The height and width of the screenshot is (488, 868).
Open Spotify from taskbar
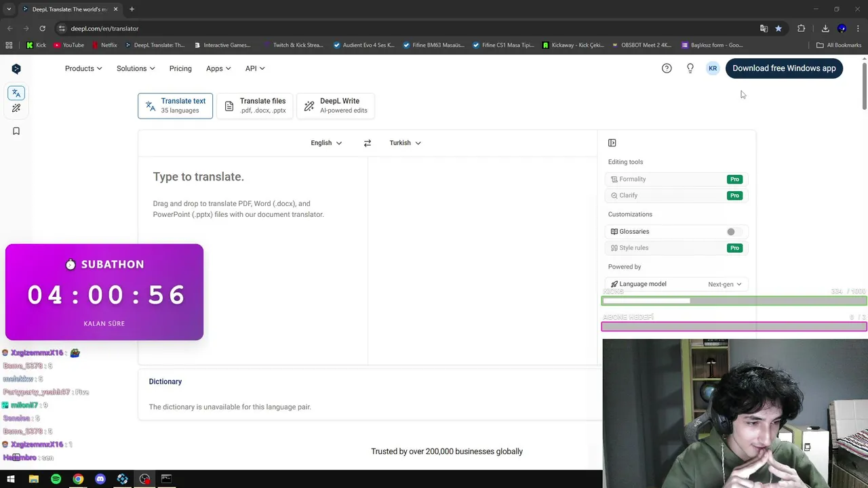[56, 479]
